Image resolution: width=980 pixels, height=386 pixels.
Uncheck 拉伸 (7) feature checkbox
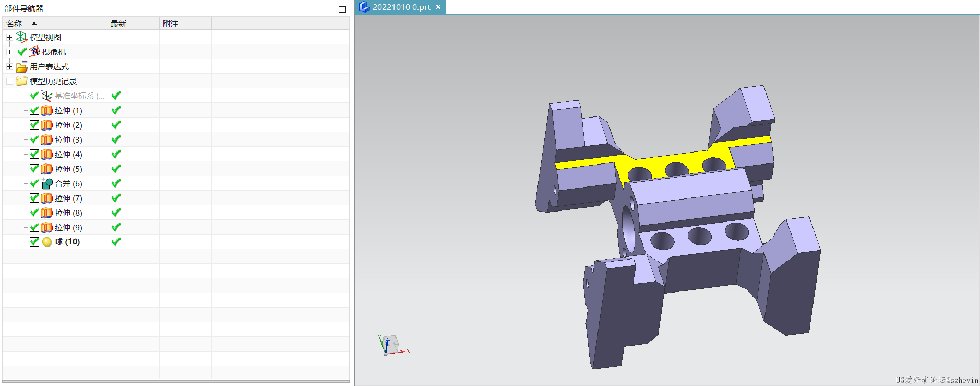(34, 198)
